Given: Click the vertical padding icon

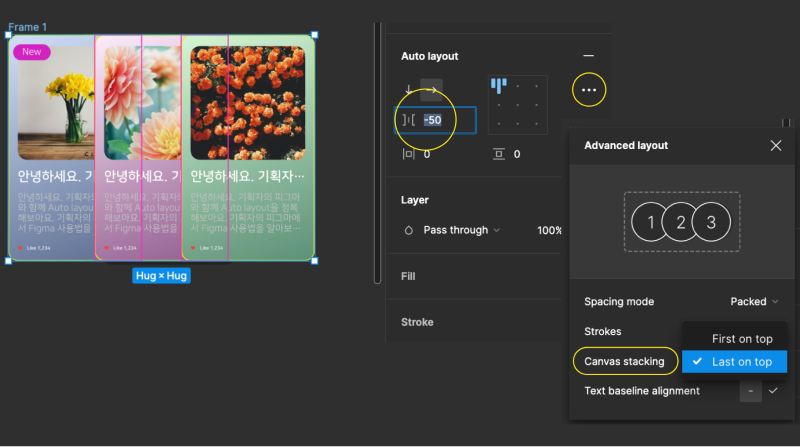Looking at the screenshot, I should point(499,154).
